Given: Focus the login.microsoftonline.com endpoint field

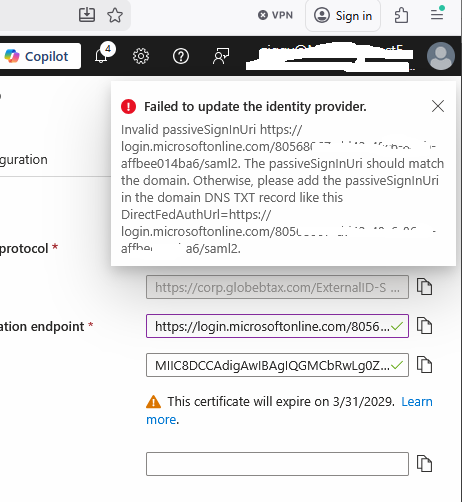Looking at the screenshot, I should click(277, 326).
